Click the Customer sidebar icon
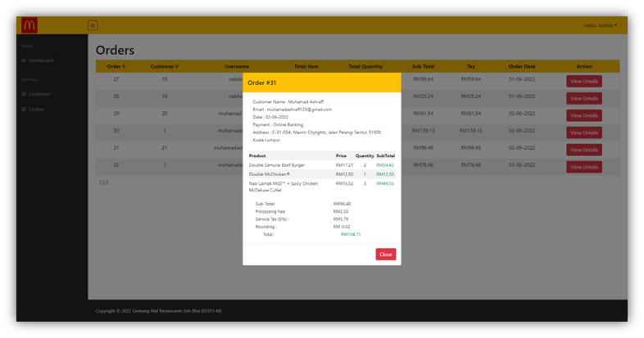This screenshot has height=338, width=644. 24,94
